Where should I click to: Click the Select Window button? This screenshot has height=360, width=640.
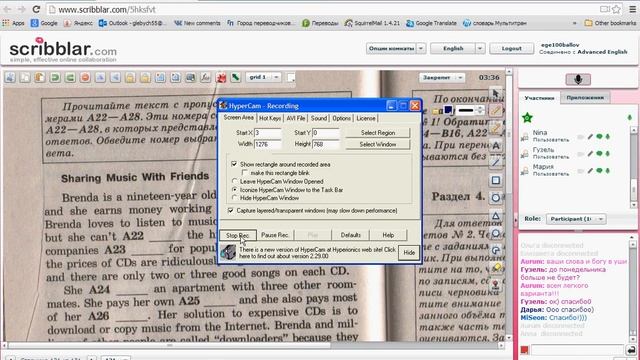378,144
